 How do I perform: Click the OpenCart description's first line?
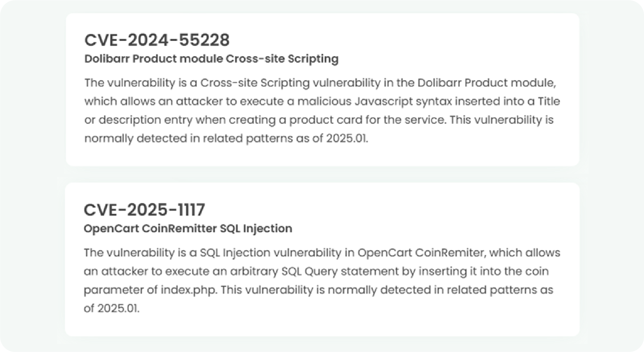coord(322,253)
